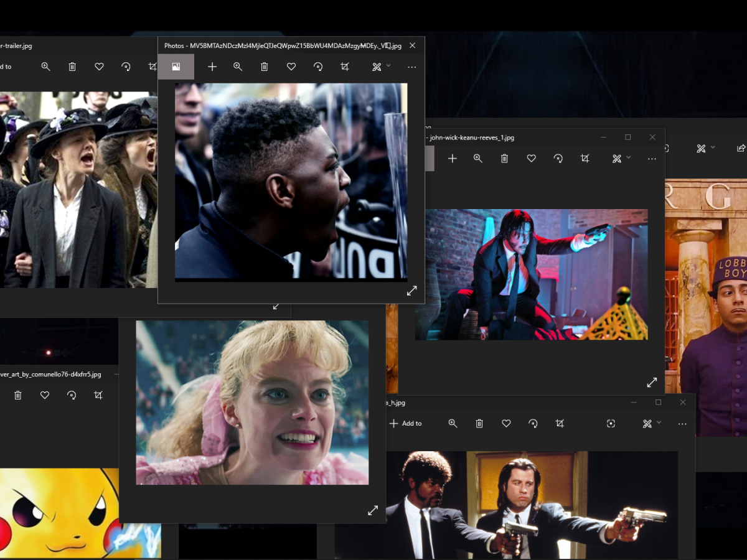Viewport: 747px width, 560px height.
Task: Open the three-dot menu in a_h.jpg window
Action: pos(682,423)
